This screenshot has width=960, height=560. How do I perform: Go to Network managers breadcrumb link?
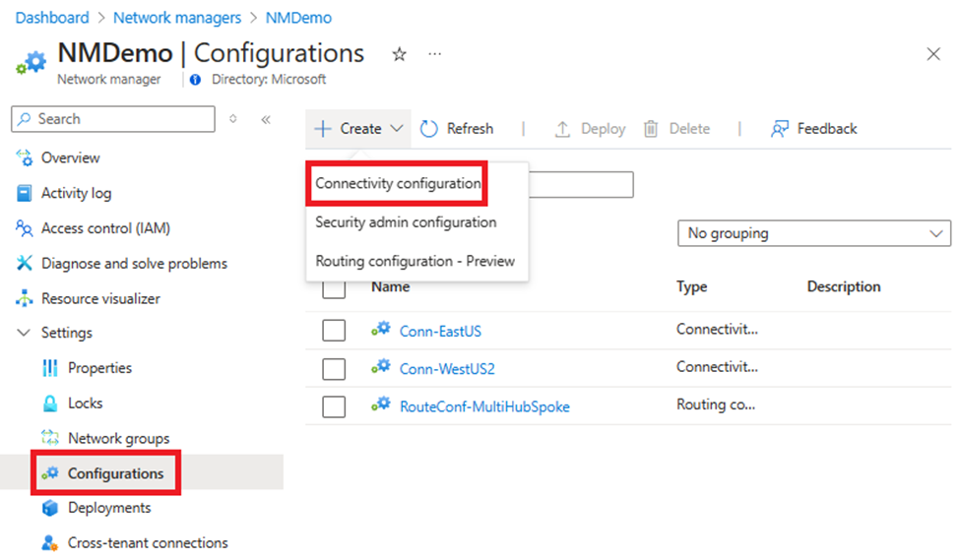click(177, 18)
